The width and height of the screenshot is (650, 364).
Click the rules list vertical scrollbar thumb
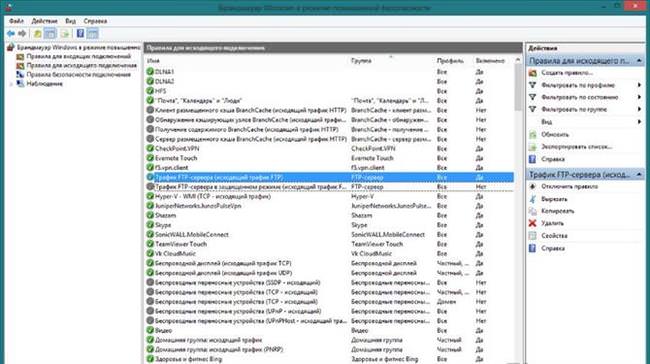pos(518,87)
